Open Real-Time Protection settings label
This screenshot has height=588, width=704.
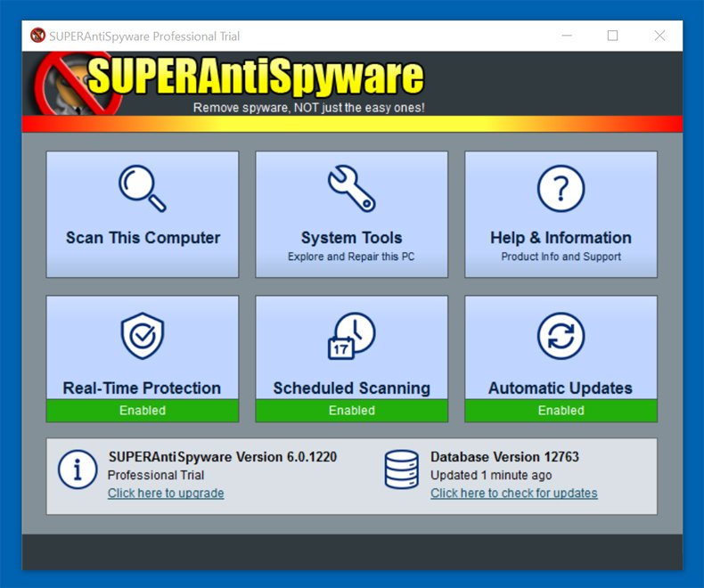pyautogui.click(x=142, y=388)
